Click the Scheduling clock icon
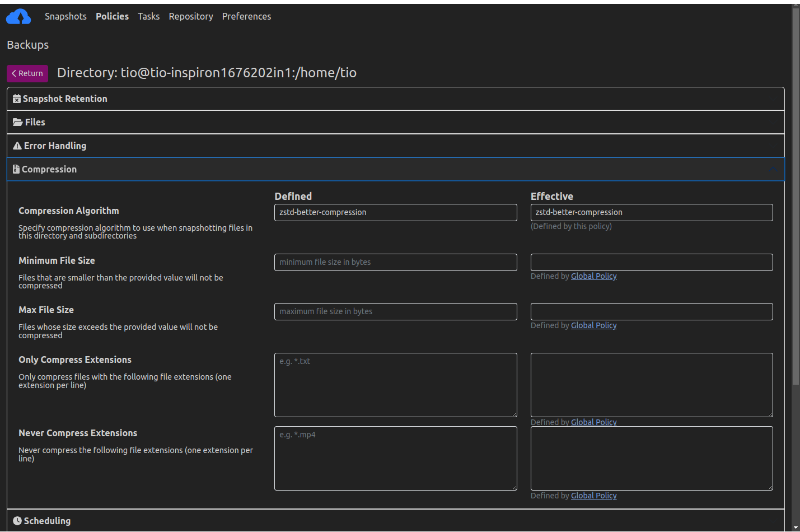Image resolution: width=800 pixels, height=532 pixels. 17,521
